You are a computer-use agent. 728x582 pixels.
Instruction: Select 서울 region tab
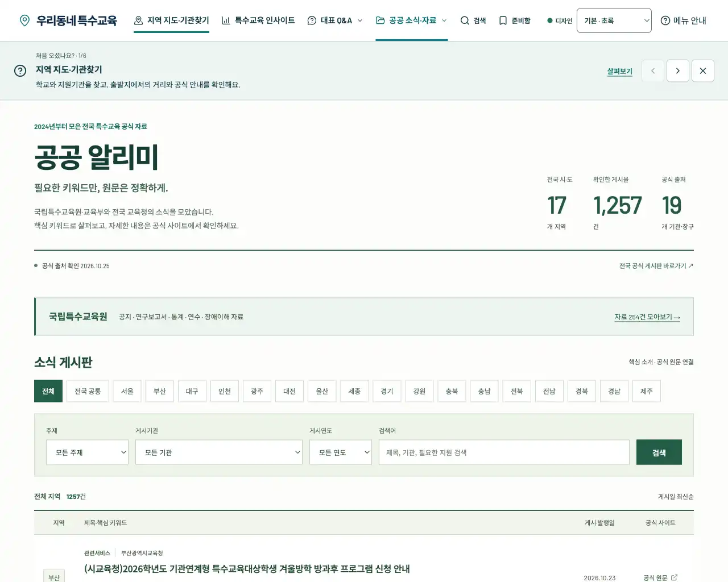[127, 391]
